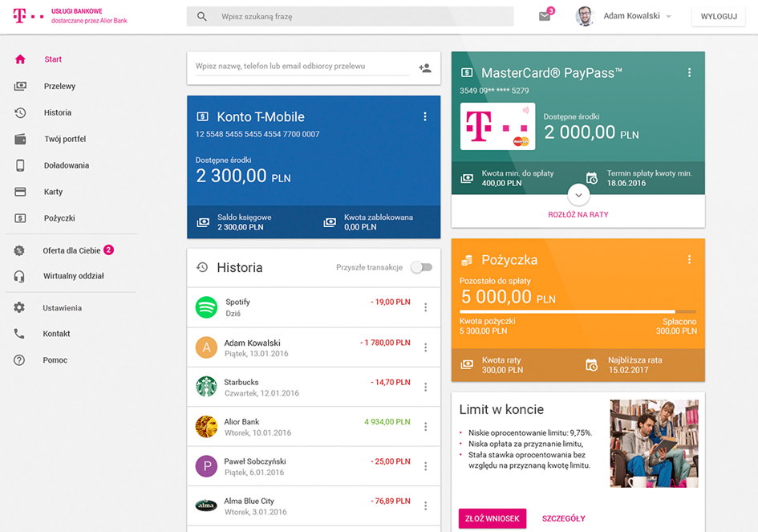Open options for the Alior Bank transaction
The image size is (758, 532).
pos(425,427)
